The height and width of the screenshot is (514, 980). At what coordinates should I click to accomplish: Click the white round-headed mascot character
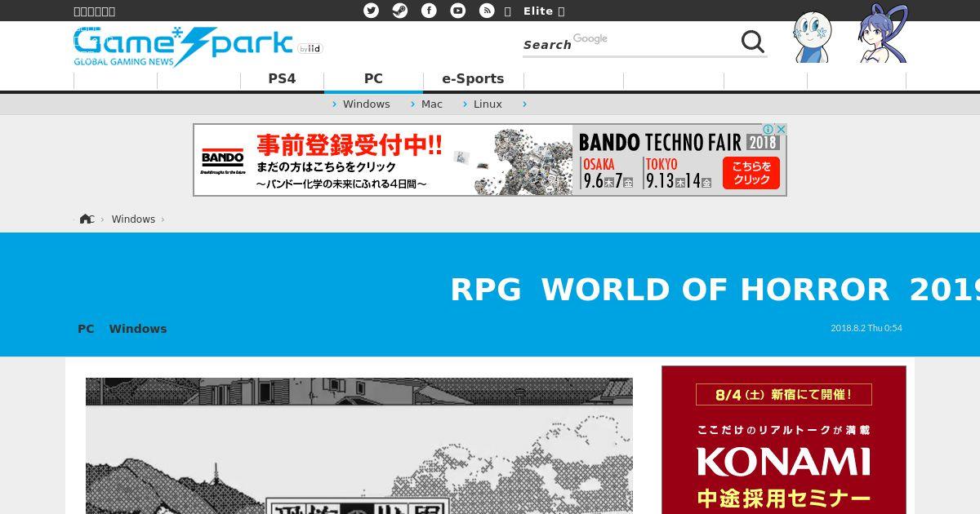tap(813, 37)
